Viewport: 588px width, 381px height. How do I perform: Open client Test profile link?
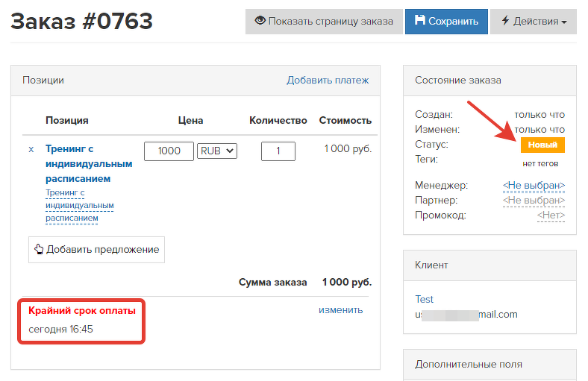424,299
